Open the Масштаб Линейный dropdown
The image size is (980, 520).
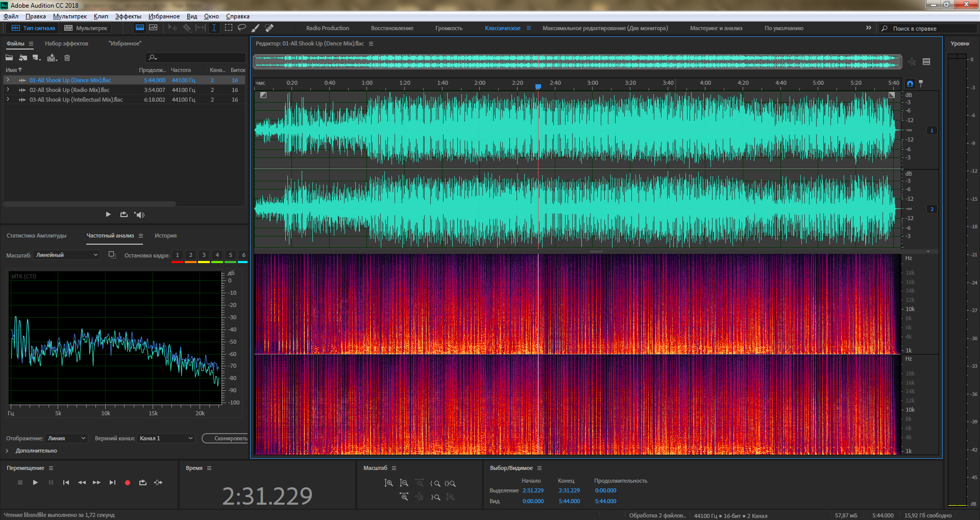(x=66, y=255)
